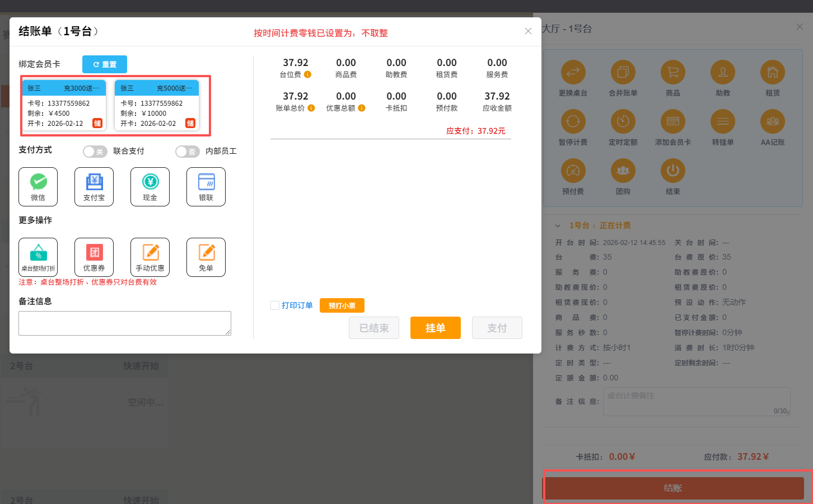Pick cash (现金) payment icon
Image resolution: width=813 pixels, height=504 pixels.
[150, 186]
